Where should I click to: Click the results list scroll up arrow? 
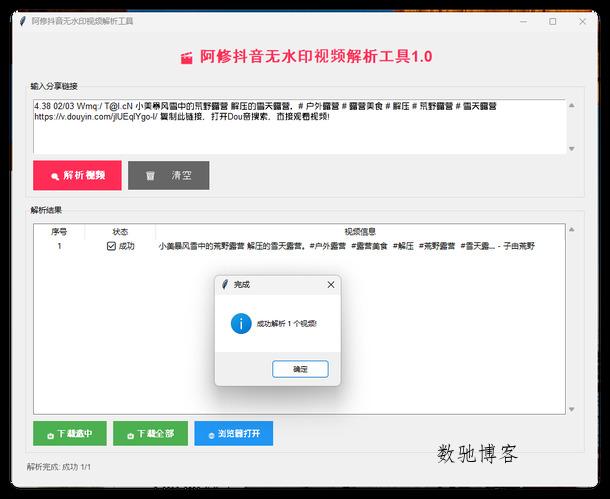click(x=571, y=229)
